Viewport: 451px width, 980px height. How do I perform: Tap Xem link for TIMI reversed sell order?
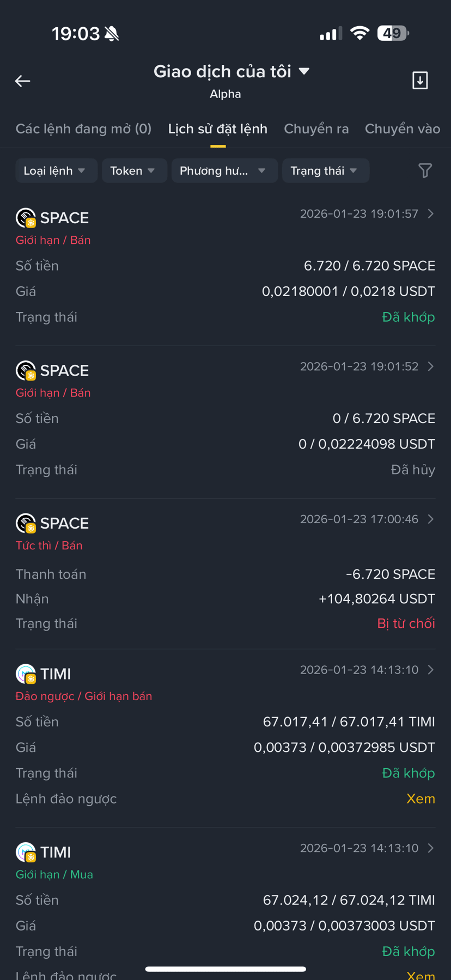(420, 799)
